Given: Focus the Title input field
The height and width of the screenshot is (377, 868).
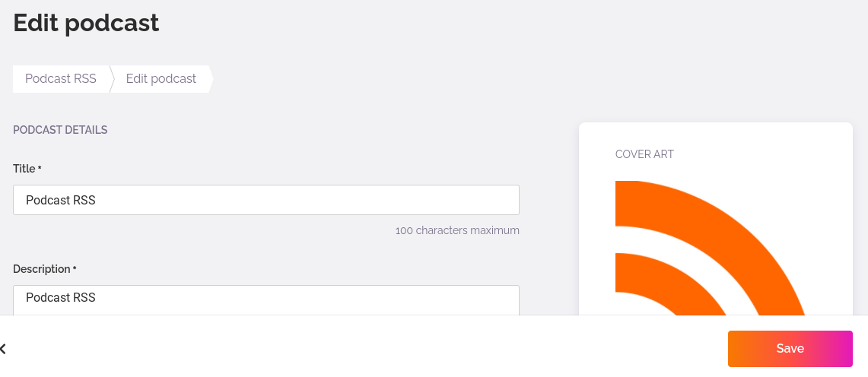Looking at the screenshot, I should click(266, 200).
